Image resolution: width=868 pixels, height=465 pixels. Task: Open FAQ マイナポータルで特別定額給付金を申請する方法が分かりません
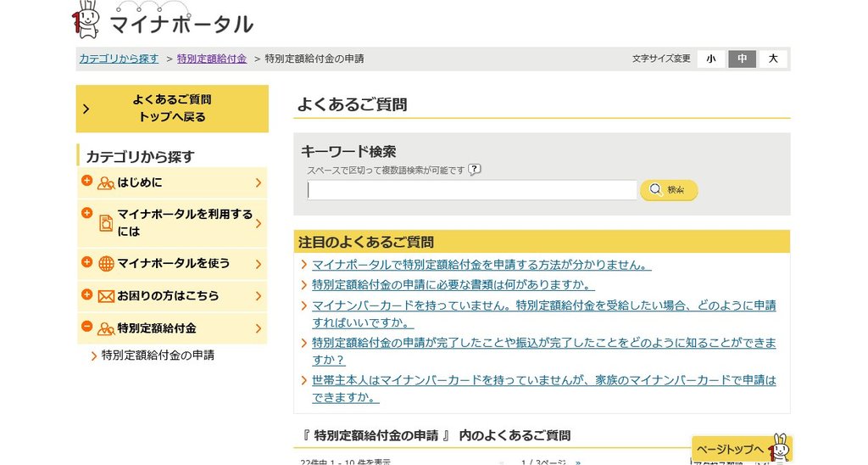481,265
